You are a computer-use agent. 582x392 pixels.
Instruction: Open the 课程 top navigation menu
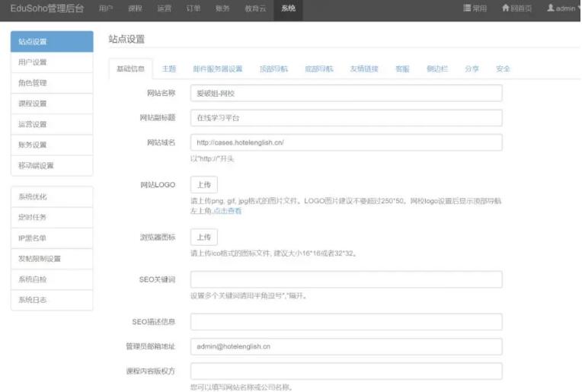pyautogui.click(x=135, y=8)
